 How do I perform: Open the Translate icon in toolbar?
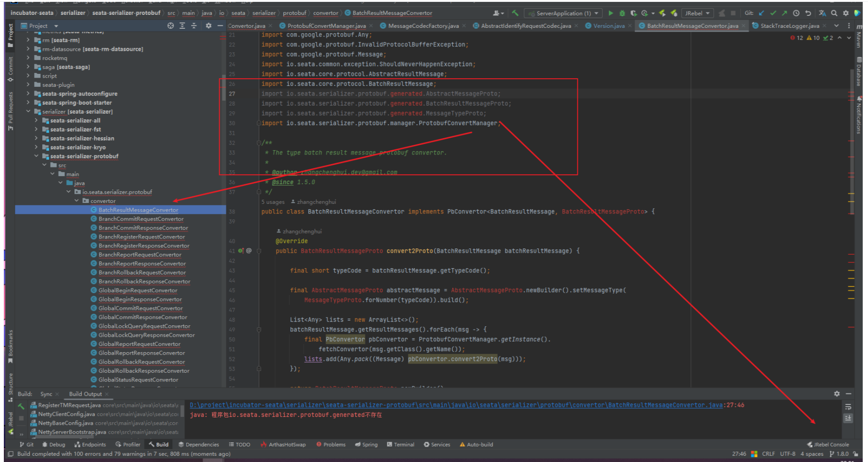click(822, 13)
